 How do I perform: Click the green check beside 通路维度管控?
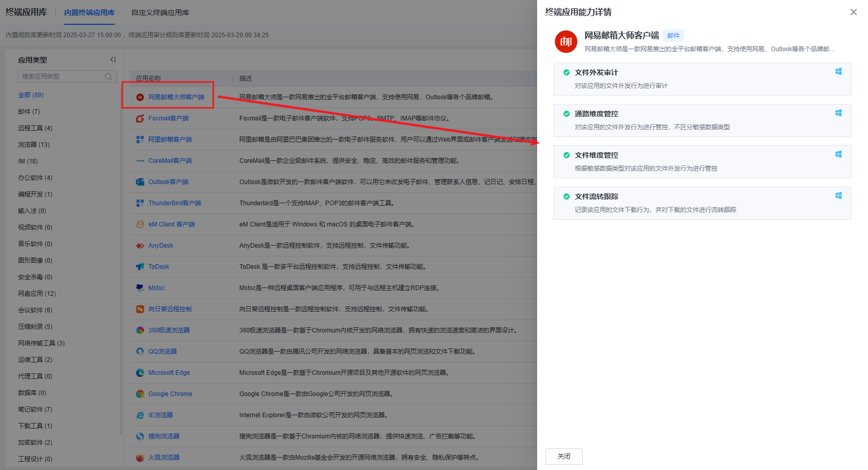[x=567, y=114]
